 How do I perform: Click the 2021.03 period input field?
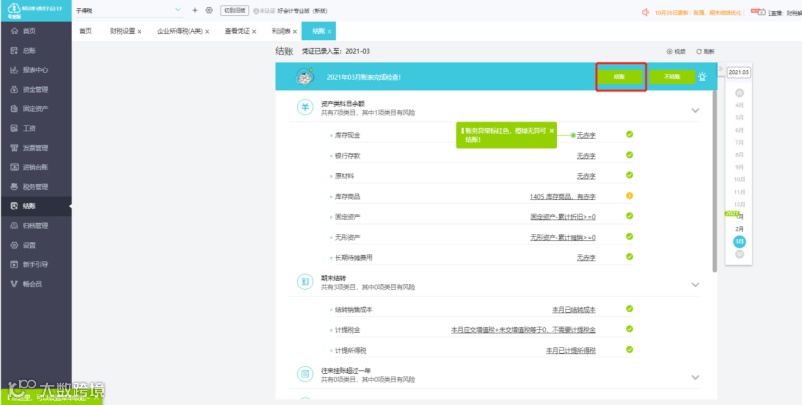coord(739,72)
